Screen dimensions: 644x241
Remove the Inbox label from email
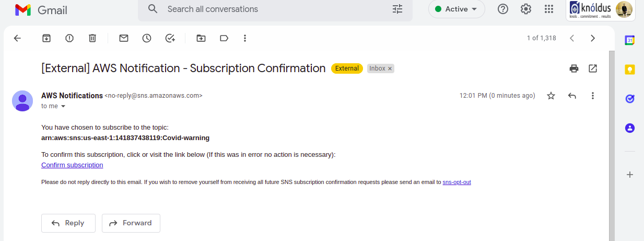click(390, 68)
